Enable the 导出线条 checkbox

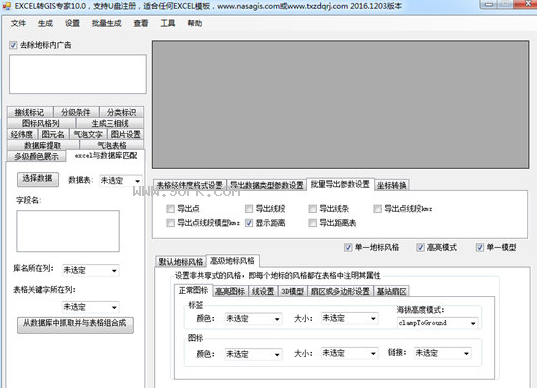(x=312, y=209)
